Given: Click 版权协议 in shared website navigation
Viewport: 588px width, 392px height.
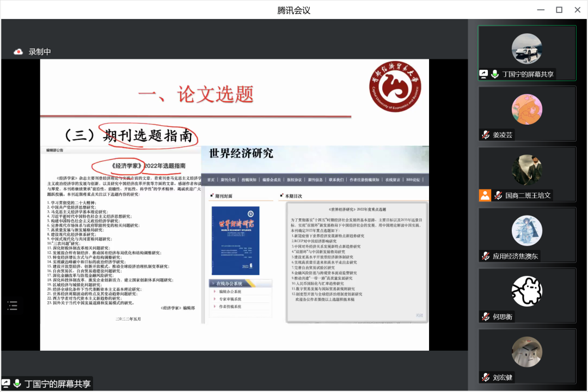Looking at the screenshot, I should click(x=295, y=180).
